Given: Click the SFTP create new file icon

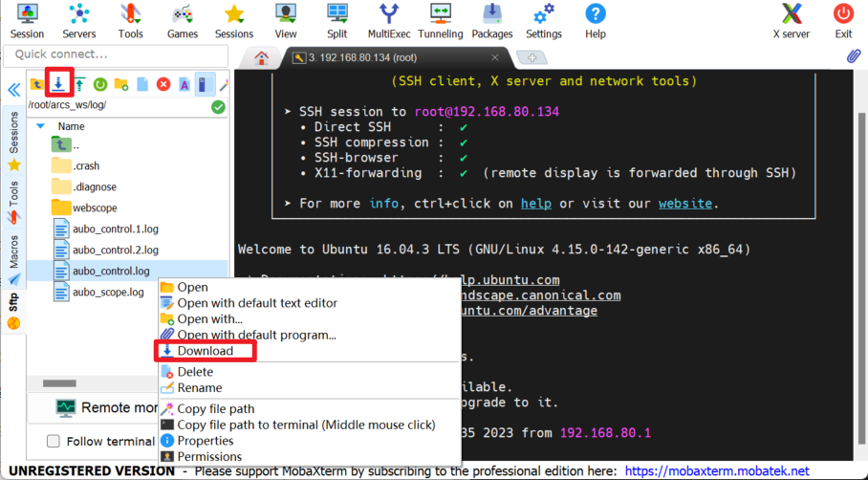Looking at the screenshot, I should pyautogui.click(x=142, y=84).
